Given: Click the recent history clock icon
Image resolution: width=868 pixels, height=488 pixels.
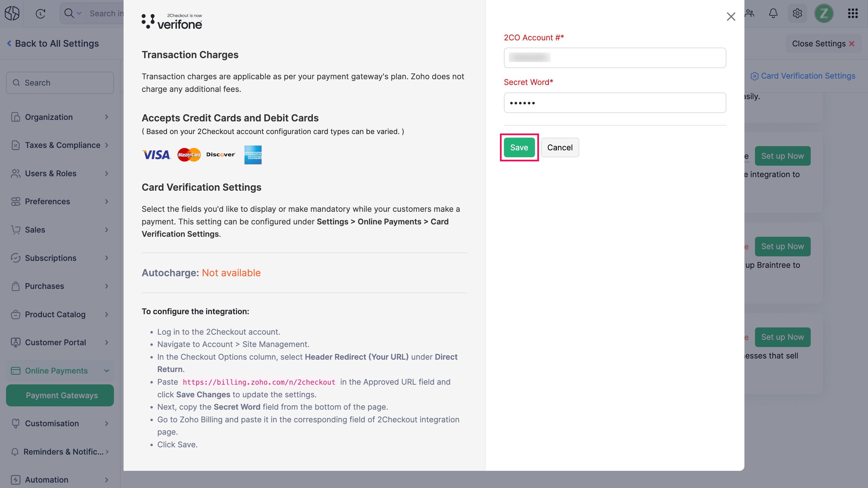Looking at the screenshot, I should (x=40, y=14).
